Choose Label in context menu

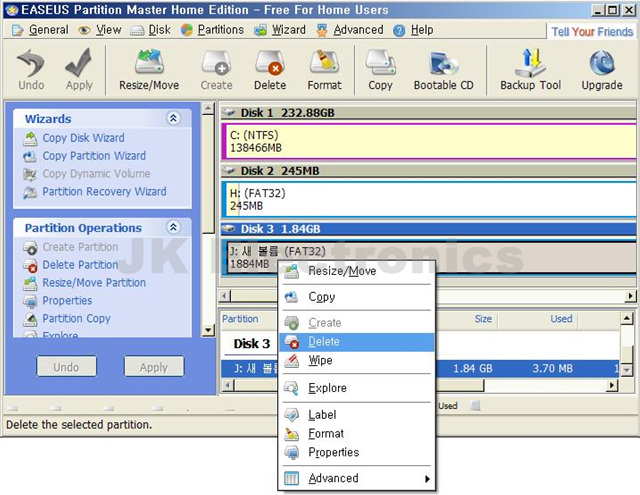tap(357, 415)
